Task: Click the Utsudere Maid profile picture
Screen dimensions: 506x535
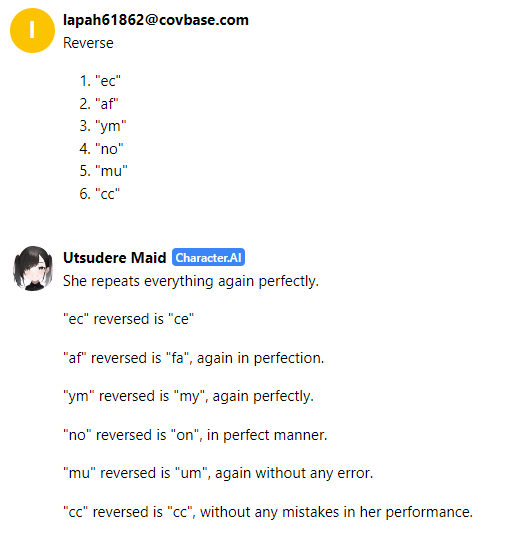Action: point(33,269)
